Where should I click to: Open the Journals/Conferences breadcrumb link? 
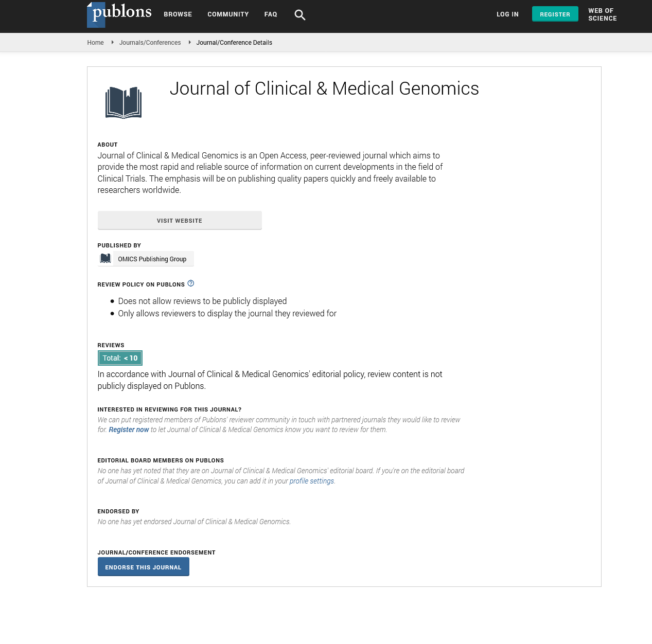[150, 43]
